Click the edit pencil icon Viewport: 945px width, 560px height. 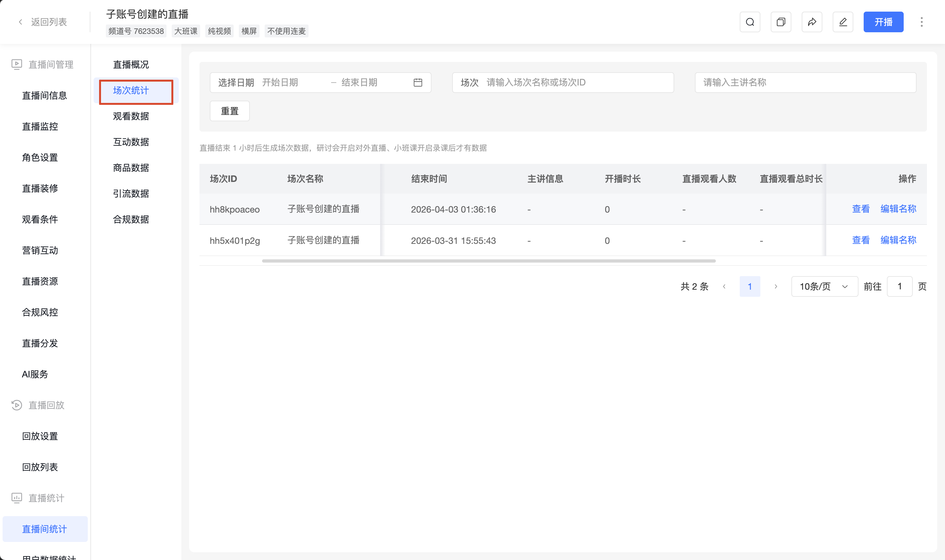click(843, 22)
